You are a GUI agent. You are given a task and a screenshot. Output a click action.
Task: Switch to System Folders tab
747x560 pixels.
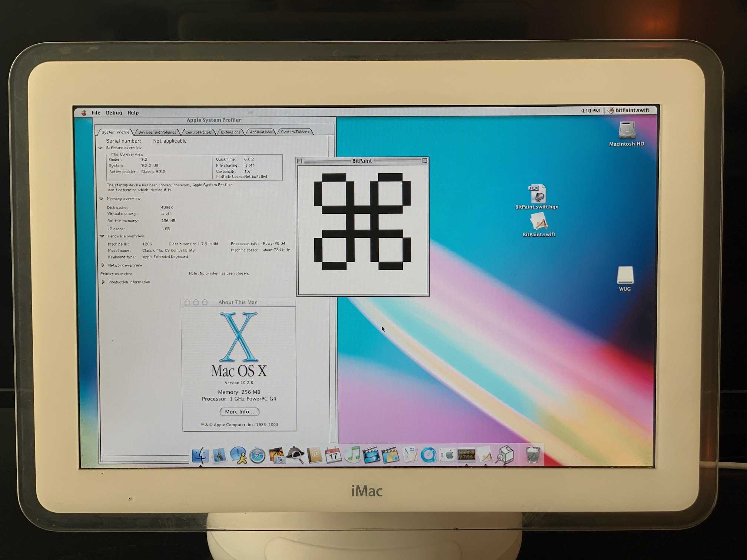coord(295,132)
